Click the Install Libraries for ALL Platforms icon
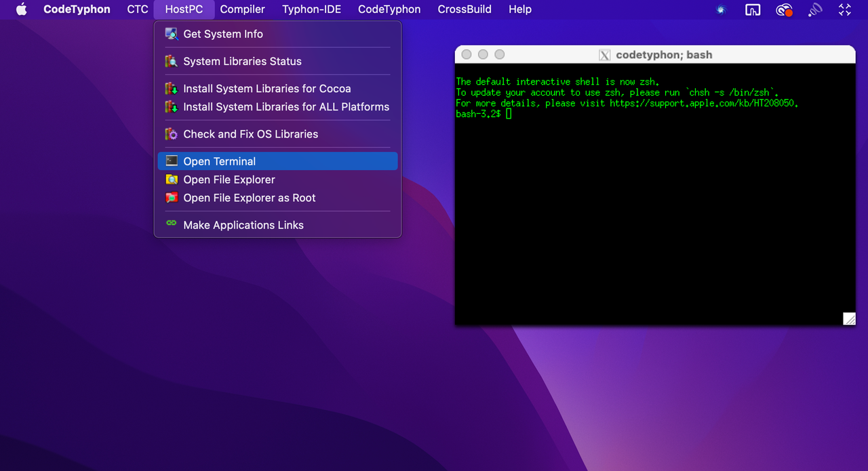The width and height of the screenshot is (868, 471). [x=172, y=107]
